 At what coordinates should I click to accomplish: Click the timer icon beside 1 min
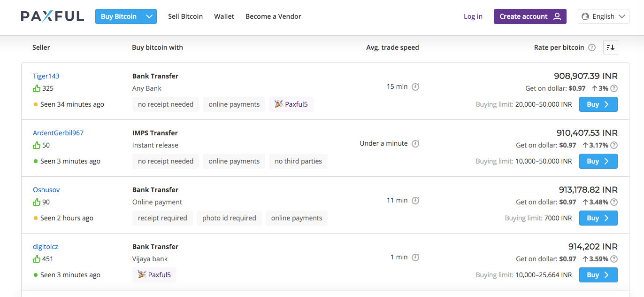coord(415,258)
